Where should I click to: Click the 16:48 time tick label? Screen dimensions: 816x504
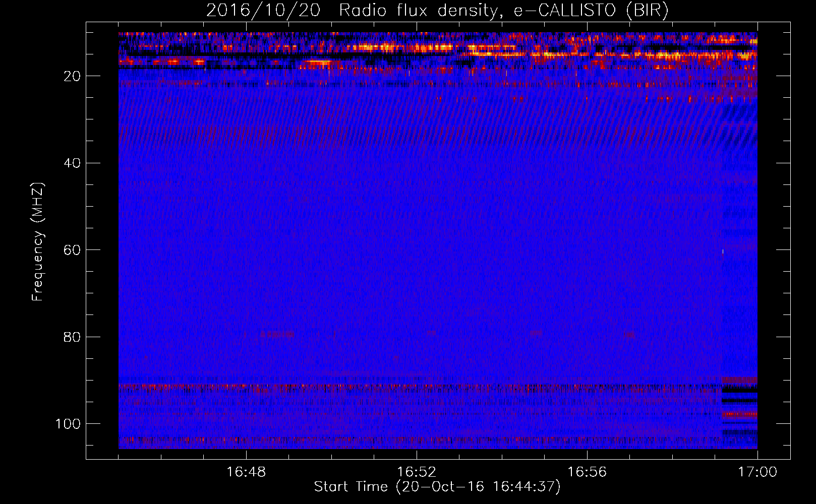[x=246, y=472]
